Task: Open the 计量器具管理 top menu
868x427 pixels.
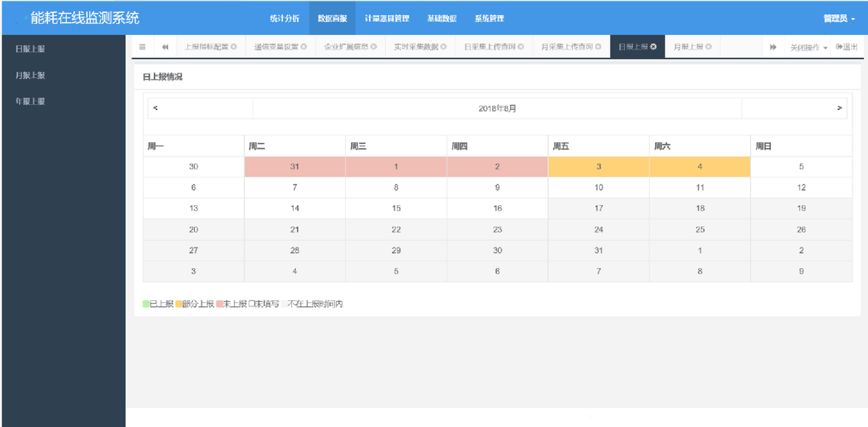Action: (386, 18)
